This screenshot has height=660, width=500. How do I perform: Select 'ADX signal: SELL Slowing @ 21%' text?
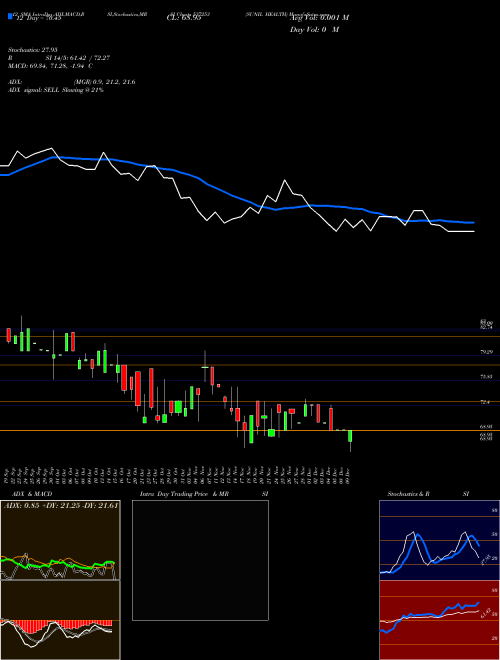coord(56,90)
